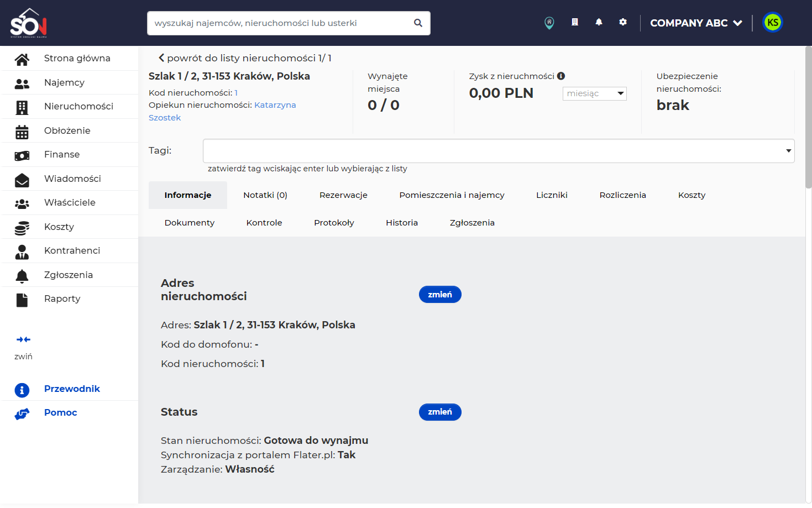Click the banknote icon beside Finanse

[x=22, y=155]
